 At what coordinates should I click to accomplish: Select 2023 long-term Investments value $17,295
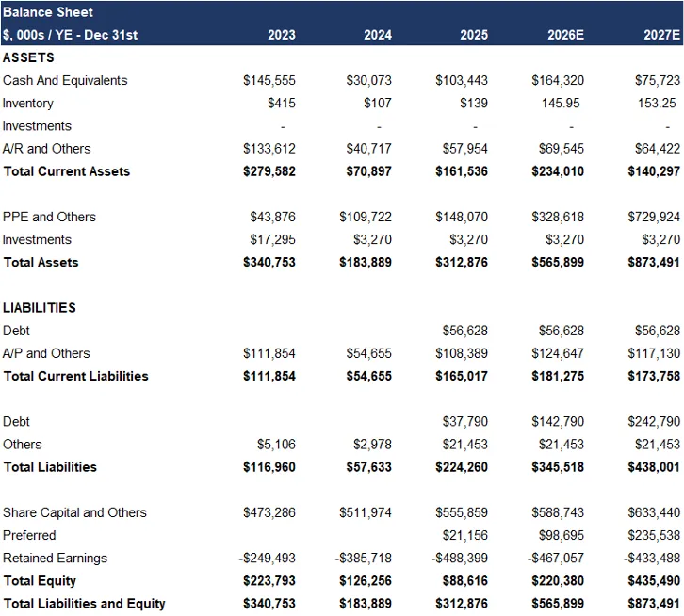[273, 239]
